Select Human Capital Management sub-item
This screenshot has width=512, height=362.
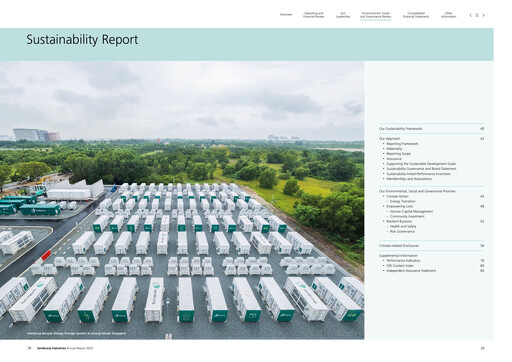(x=411, y=211)
